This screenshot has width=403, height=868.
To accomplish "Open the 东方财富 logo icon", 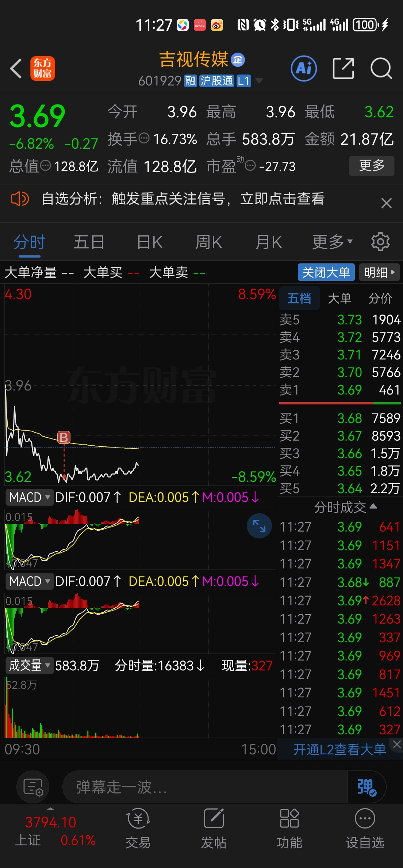I will [42, 68].
